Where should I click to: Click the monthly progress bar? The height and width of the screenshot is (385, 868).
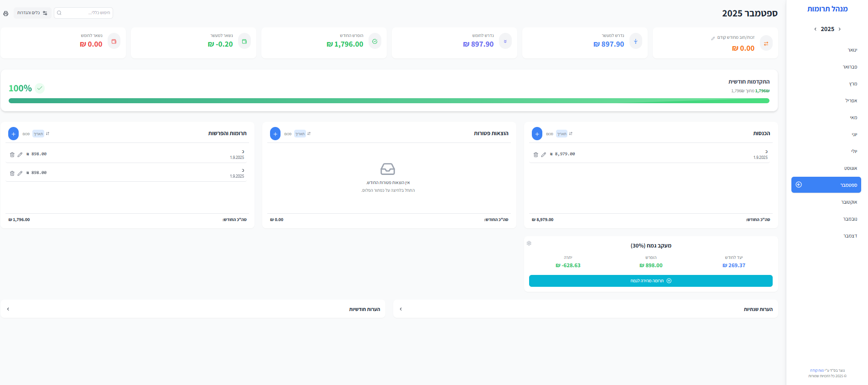tap(389, 100)
